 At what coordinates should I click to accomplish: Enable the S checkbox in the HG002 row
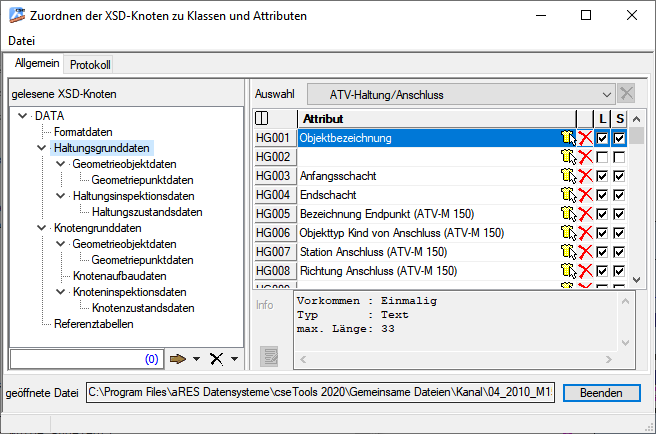619,157
